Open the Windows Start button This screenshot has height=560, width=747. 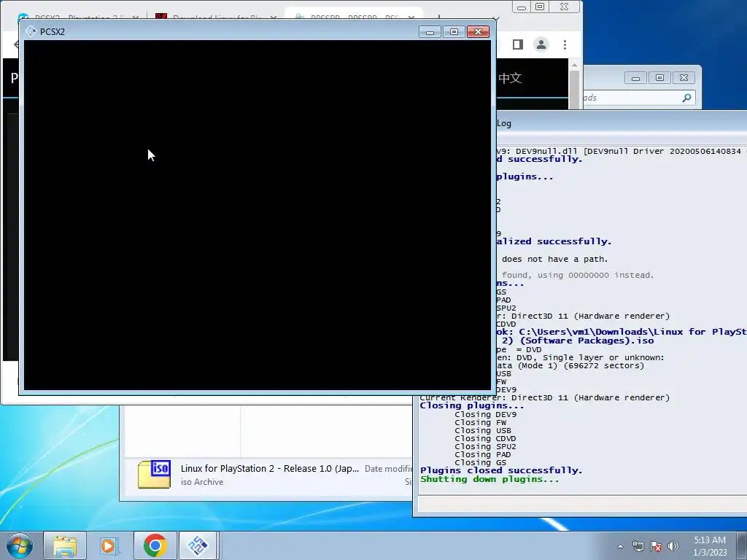coord(20,545)
